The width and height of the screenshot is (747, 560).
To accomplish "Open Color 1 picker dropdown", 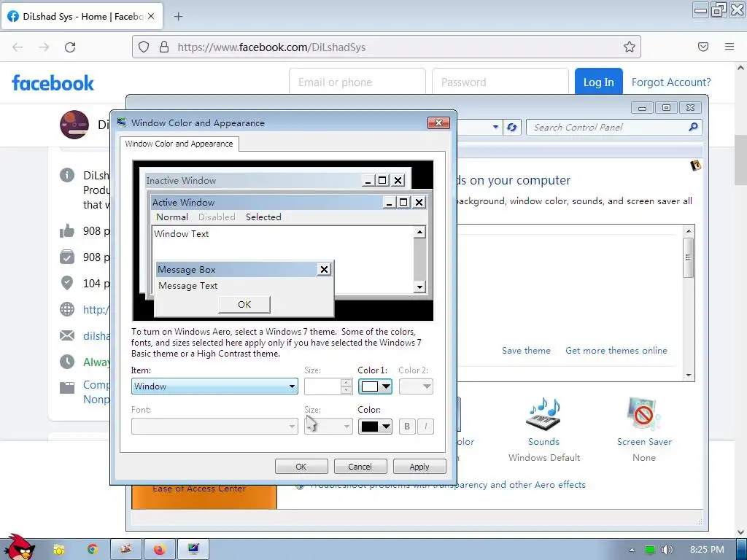I will 375,386.
